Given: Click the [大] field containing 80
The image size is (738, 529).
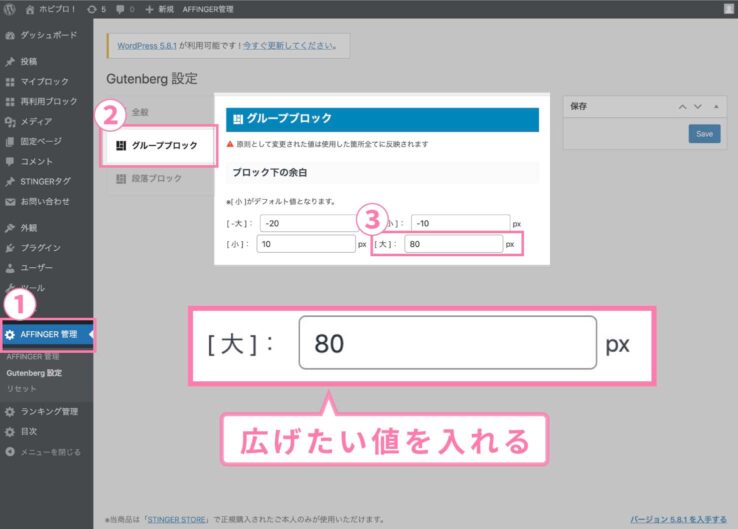Looking at the screenshot, I should point(453,244).
